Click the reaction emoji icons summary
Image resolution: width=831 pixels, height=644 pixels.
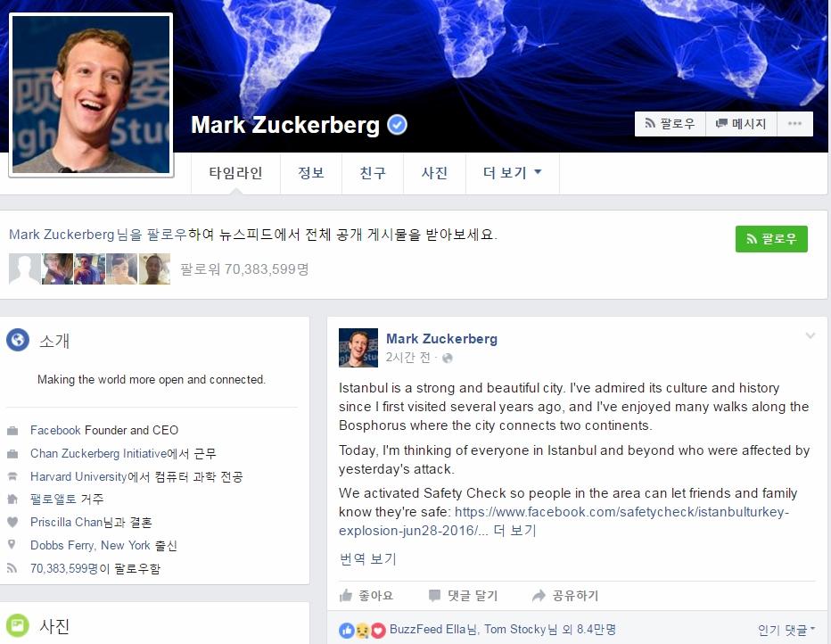click(362, 630)
